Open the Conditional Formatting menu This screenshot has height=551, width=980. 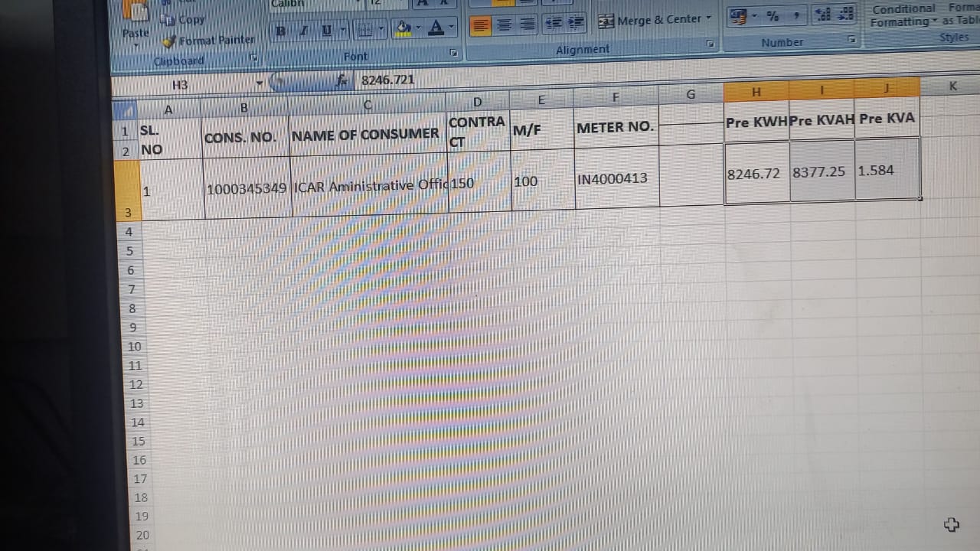click(903, 15)
